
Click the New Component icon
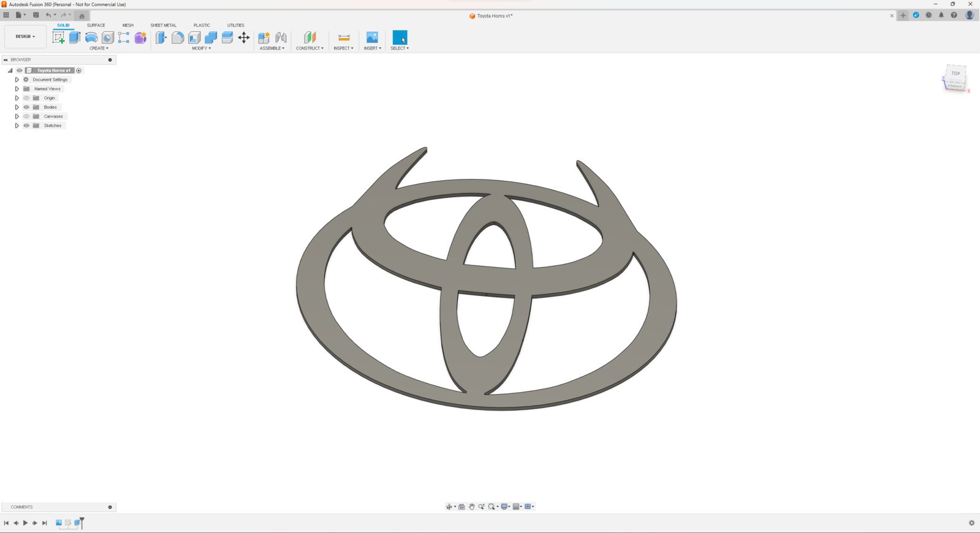pos(264,37)
